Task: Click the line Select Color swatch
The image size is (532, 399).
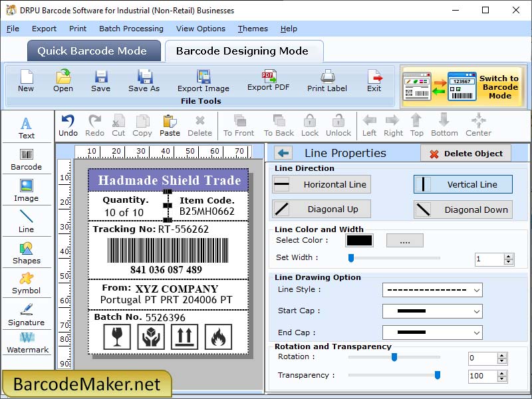Action: 359,241
